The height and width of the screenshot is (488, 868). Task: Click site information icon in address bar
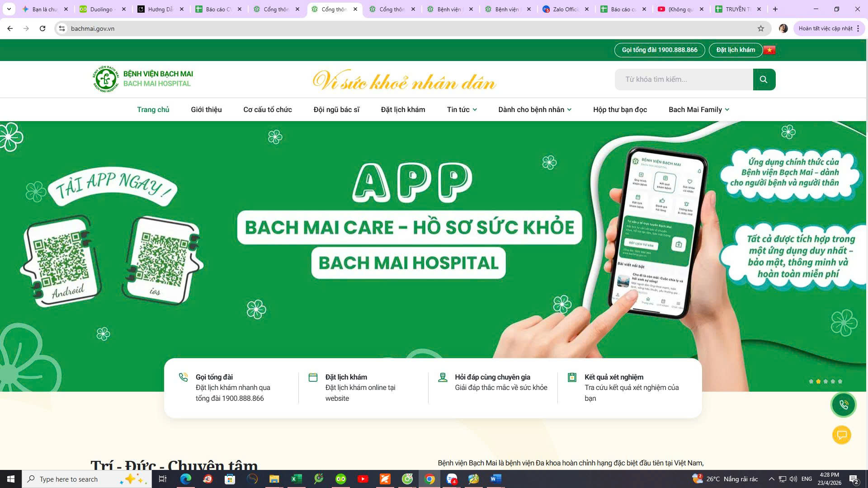click(x=62, y=28)
